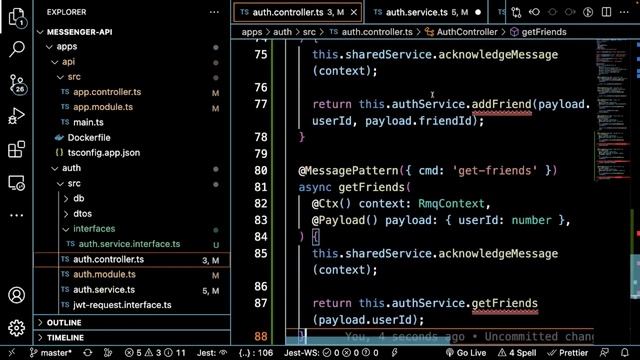Open the Remote Explorer icon
This screenshot has height=360, width=640.
[x=16, y=183]
